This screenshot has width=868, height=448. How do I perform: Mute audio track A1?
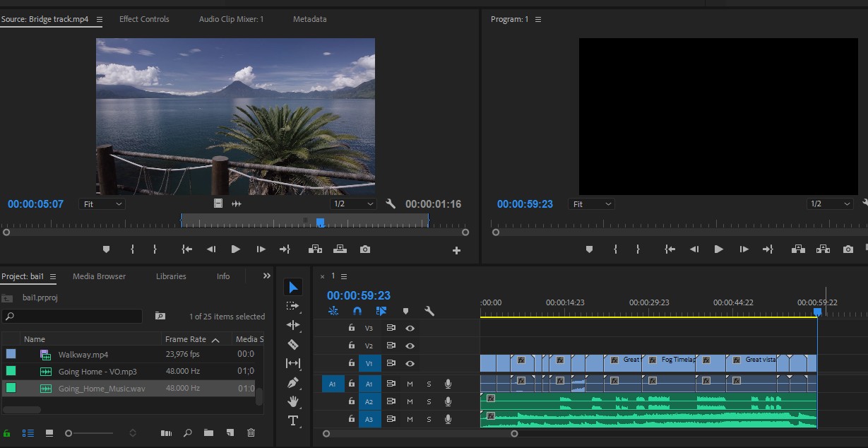point(410,384)
